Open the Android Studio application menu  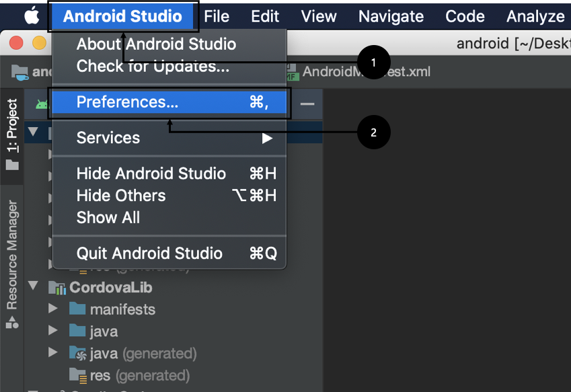tap(122, 16)
